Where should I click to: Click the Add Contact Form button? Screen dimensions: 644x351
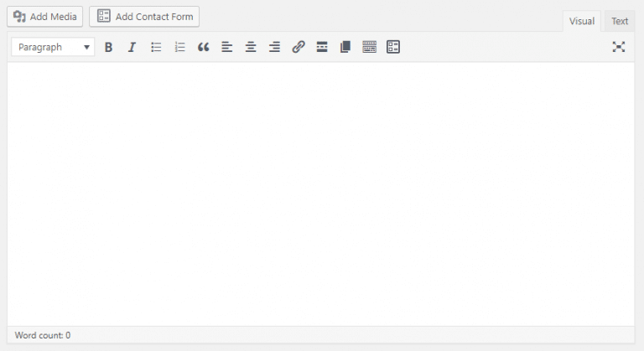pyautogui.click(x=144, y=17)
